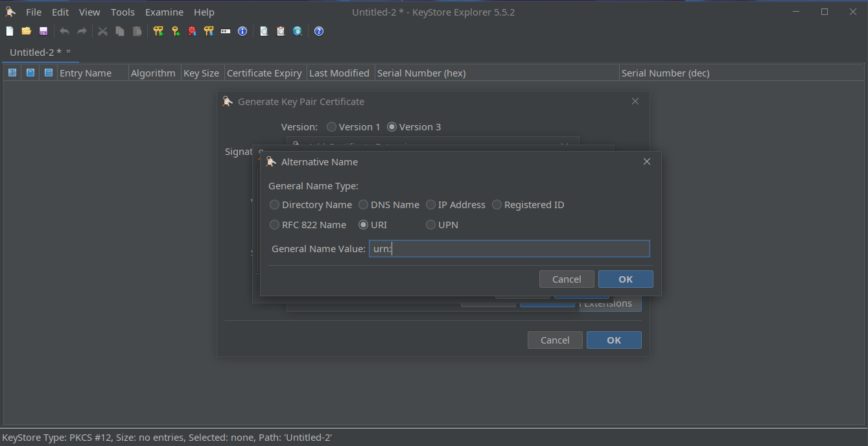The width and height of the screenshot is (868, 446).
Task: Pick the Version 1 radio button
Action: (x=332, y=127)
